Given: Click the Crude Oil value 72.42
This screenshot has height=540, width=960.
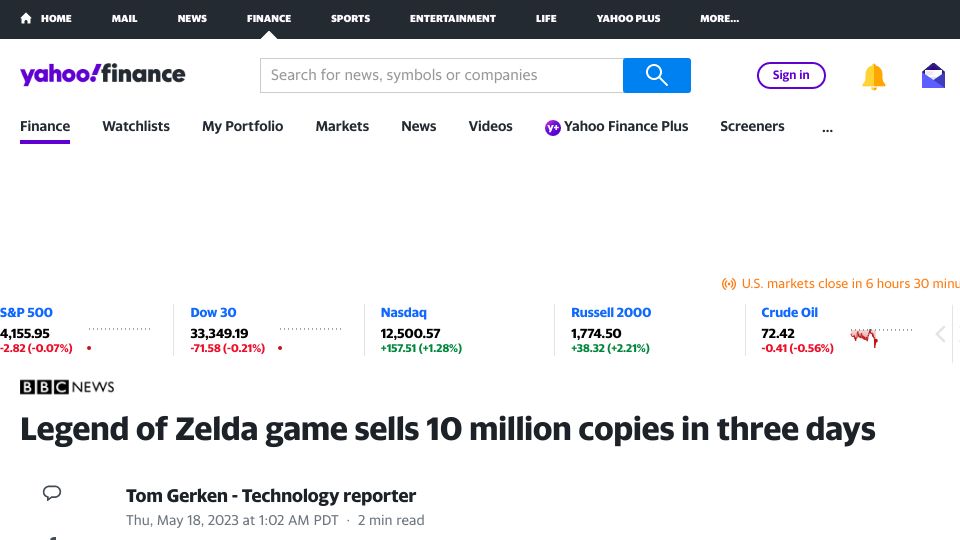Looking at the screenshot, I should [x=778, y=334].
